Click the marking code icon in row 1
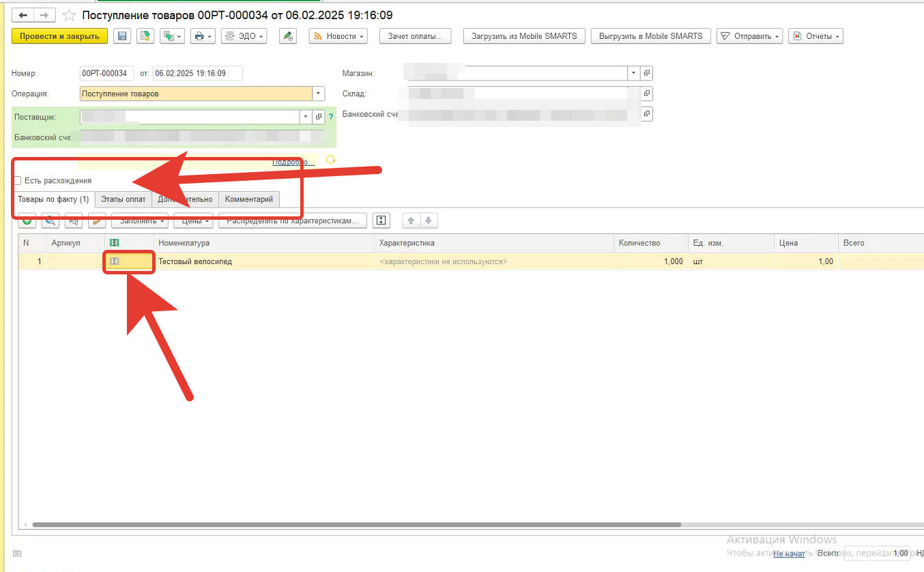This screenshot has height=572, width=924. pyautogui.click(x=115, y=261)
